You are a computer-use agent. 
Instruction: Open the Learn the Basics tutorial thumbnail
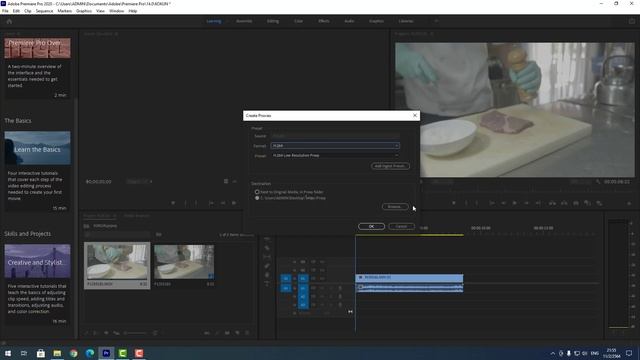pyautogui.click(x=37, y=148)
